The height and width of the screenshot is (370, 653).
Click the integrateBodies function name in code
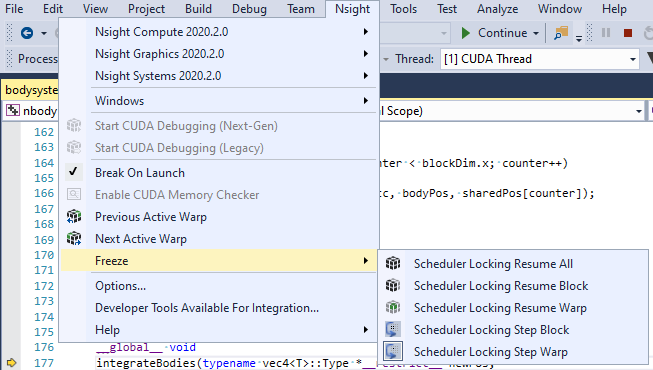coord(146,363)
